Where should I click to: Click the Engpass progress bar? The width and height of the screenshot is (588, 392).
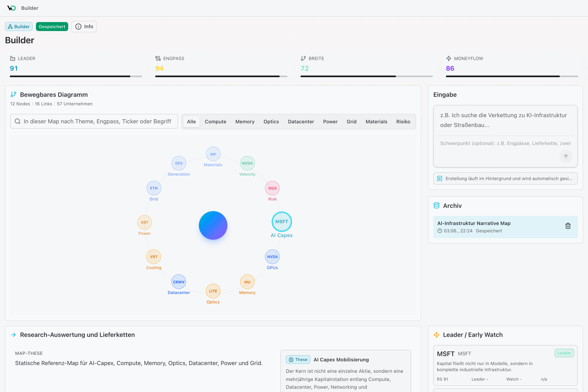pyautogui.click(x=221, y=76)
